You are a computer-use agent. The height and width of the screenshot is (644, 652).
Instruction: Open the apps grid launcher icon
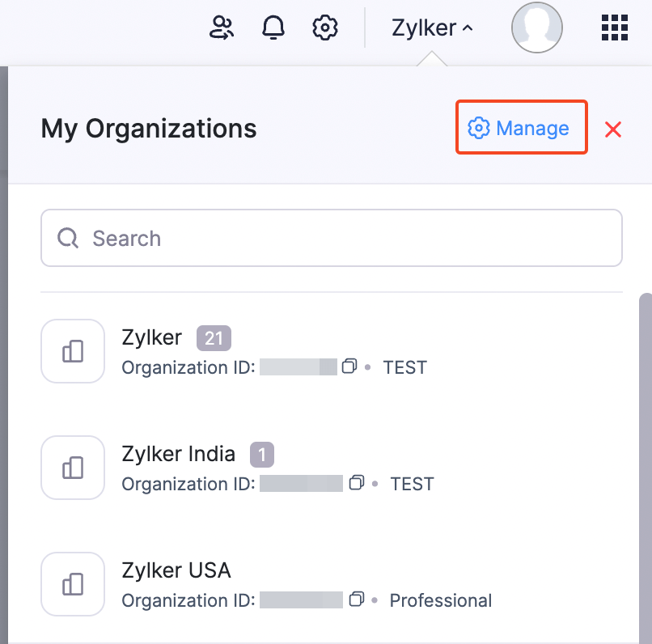click(614, 27)
